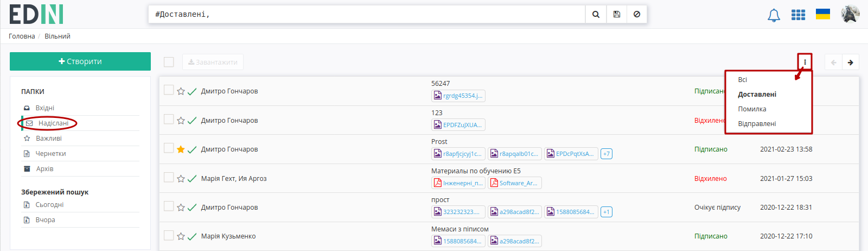This screenshot has width=868, height=251.
Task: Star the прост document row
Action: pos(181,208)
